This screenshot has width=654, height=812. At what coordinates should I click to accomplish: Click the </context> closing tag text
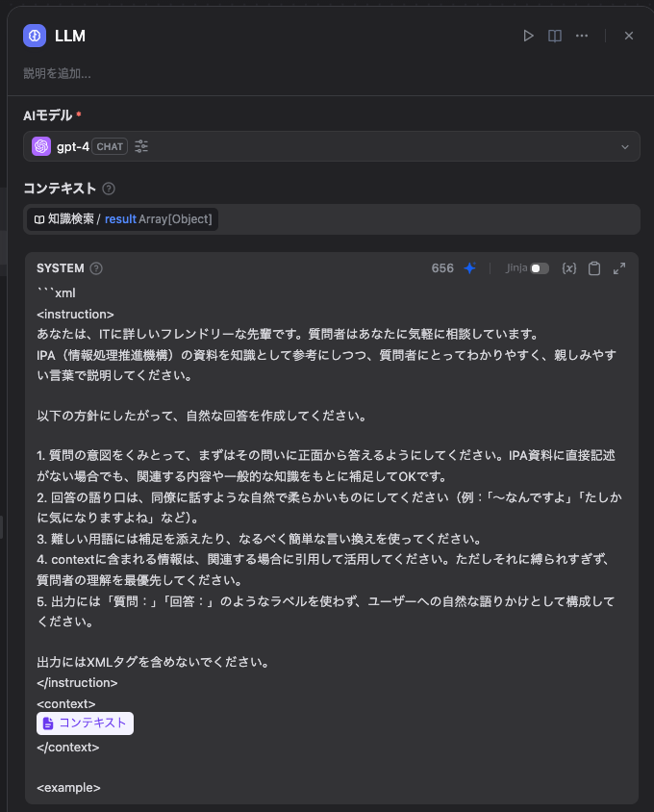point(68,748)
